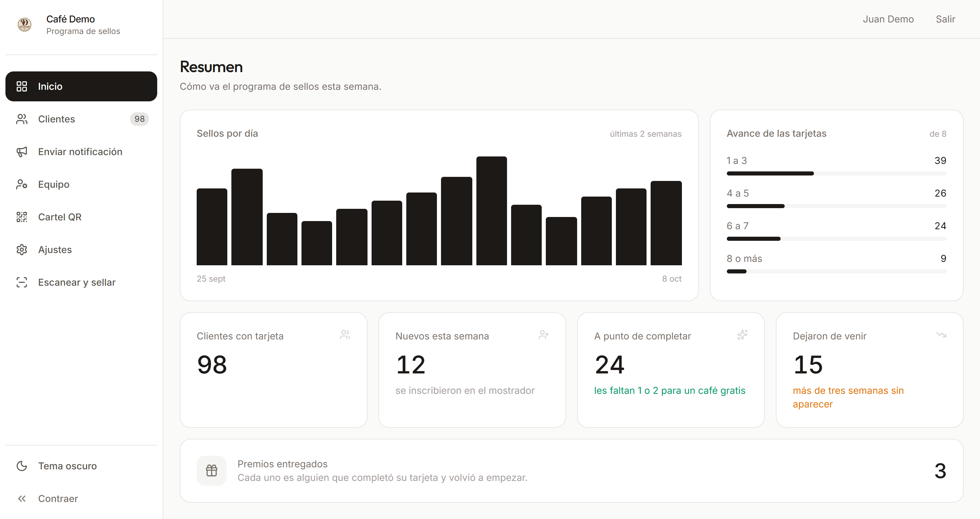This screenshot has height=519, width=980.
Task: Open the Juan Demo user profile
Action: pos(888,19)
